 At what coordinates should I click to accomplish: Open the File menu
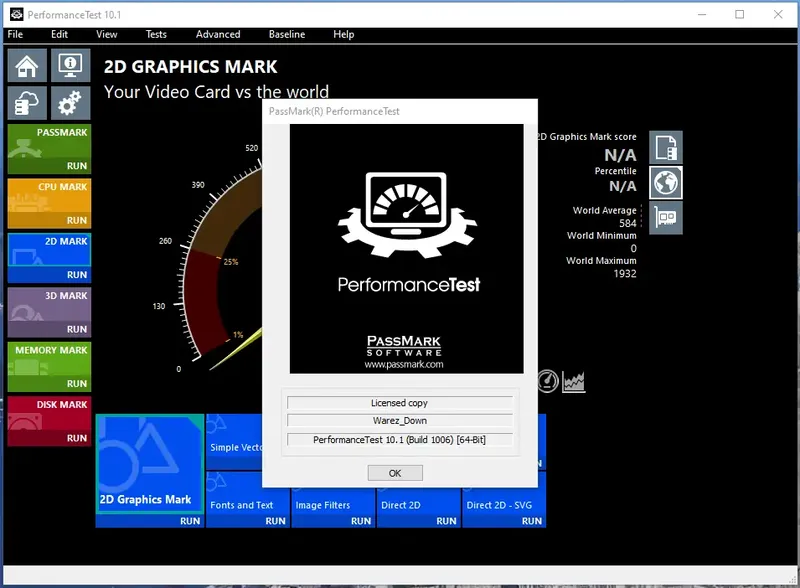[15, 34]
